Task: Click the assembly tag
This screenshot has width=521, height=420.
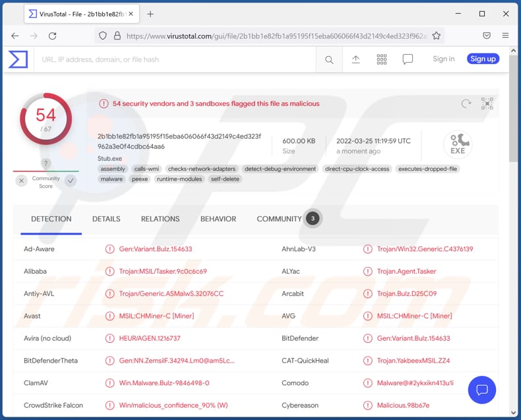Action: 113,169
